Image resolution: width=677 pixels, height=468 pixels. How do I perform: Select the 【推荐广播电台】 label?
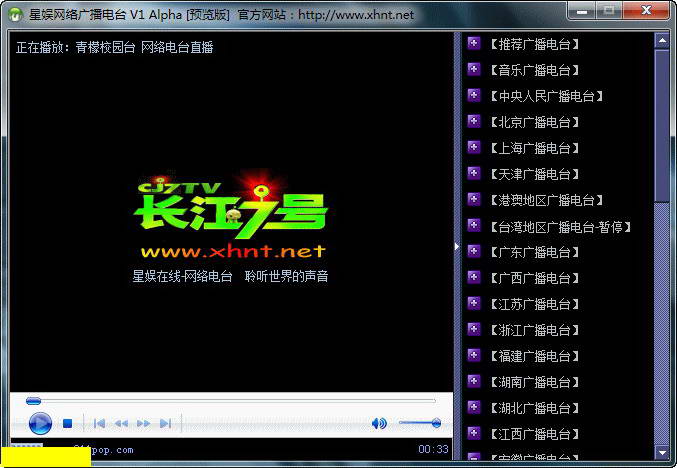click(534, 44)
